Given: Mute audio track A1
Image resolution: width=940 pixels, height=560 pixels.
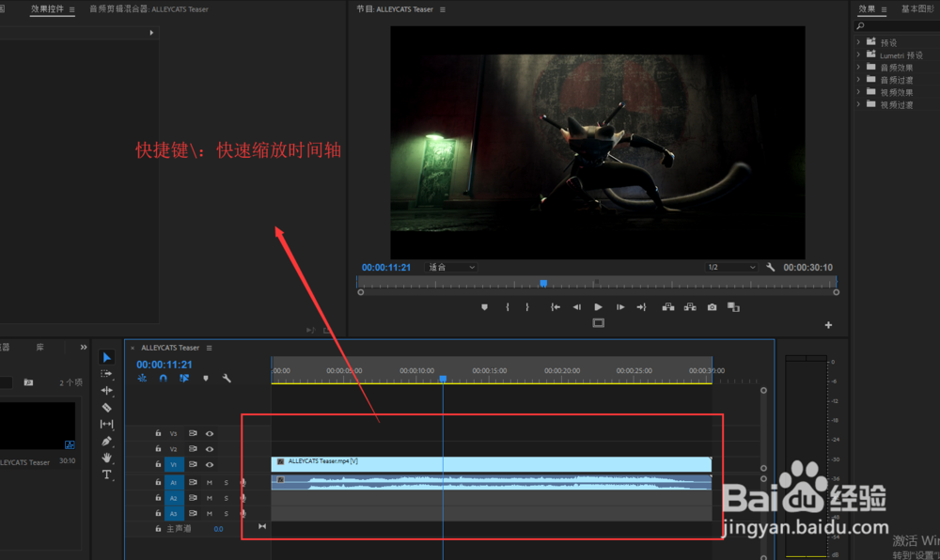Looking at the screenshot, I should pyautogui.click(x=210, y=483).
